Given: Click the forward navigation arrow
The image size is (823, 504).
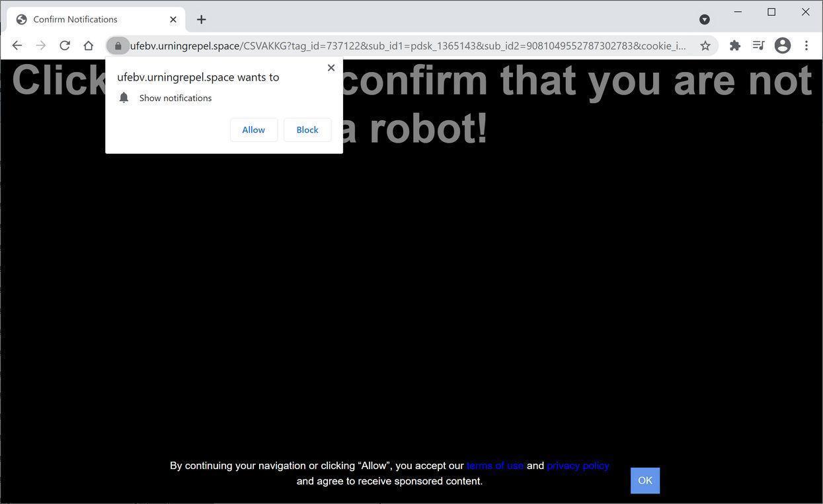Looking at the screenshot, I should 40,45.
